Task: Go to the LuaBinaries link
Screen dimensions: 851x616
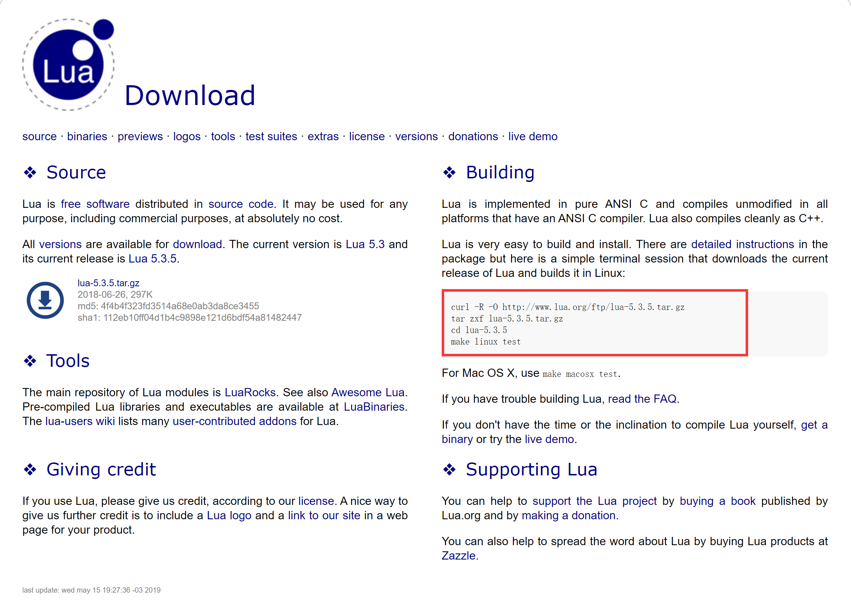Action: (x=374, y=407)
